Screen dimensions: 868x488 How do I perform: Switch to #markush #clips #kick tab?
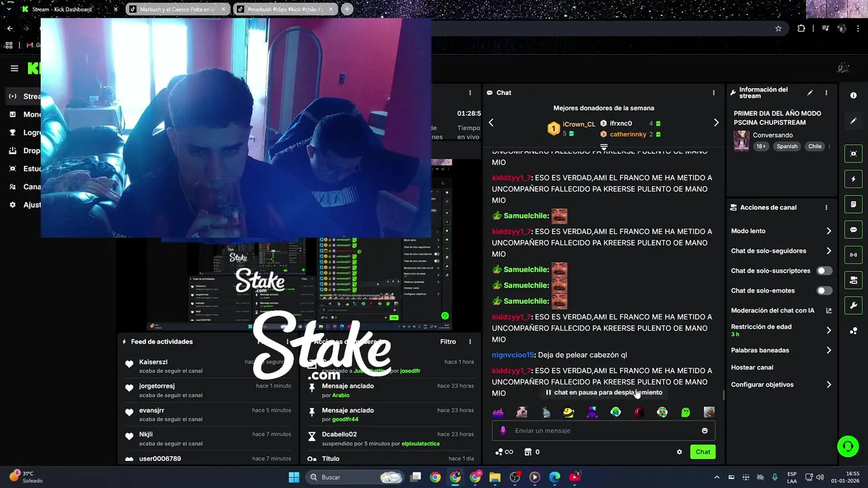pyautogui.click(x=285, y=9)
